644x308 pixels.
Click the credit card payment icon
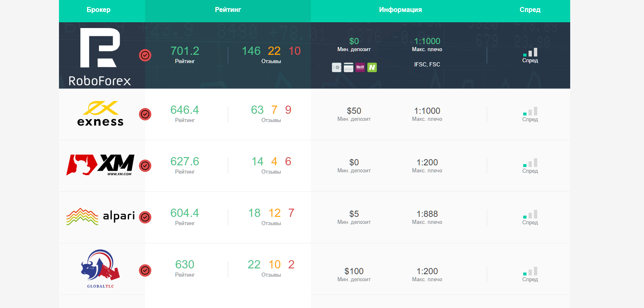tap(349, 67)
